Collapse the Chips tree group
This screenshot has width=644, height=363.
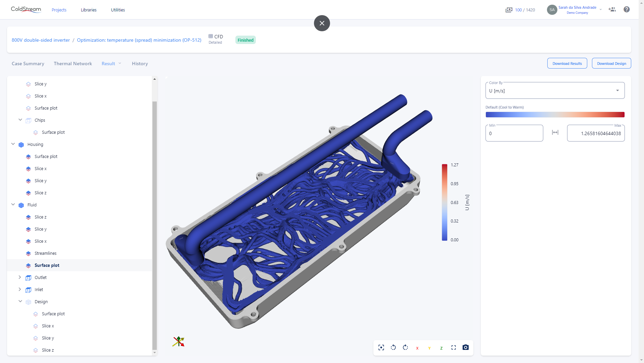coord(20,120)
